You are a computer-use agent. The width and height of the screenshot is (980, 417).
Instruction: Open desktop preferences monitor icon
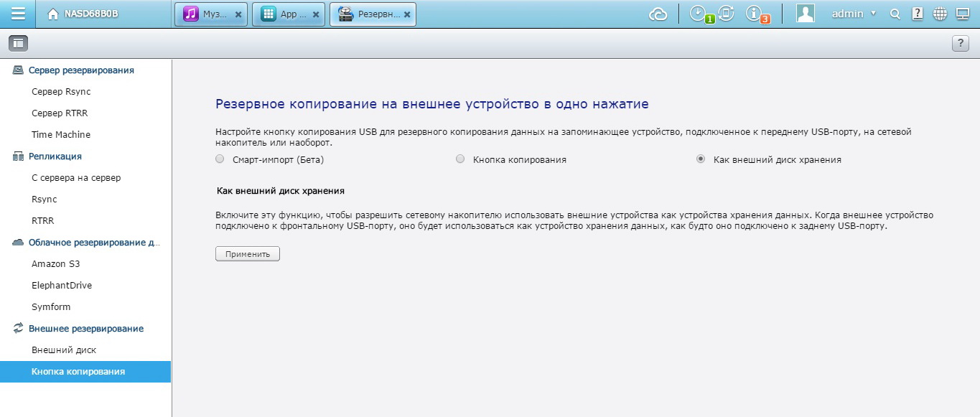962,14
